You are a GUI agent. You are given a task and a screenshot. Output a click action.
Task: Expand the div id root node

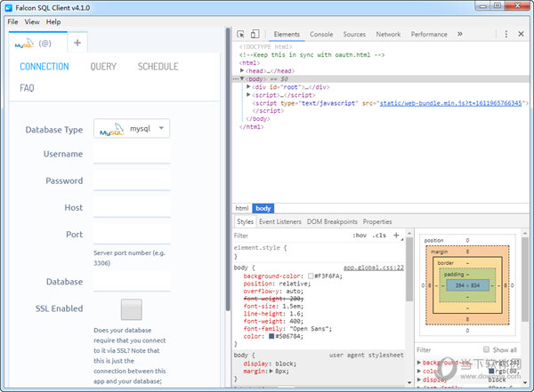pos(248,87)
